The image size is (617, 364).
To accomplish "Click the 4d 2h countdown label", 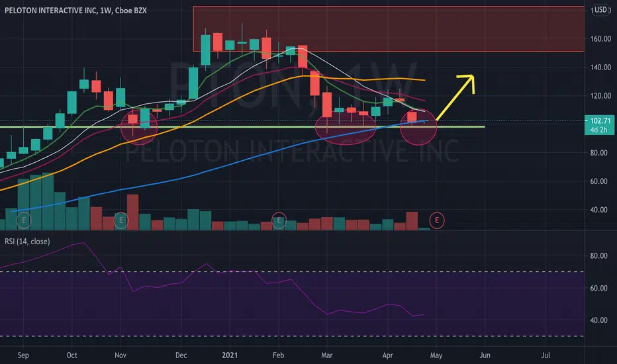I will pyautogui.click(x=598, y=130).
